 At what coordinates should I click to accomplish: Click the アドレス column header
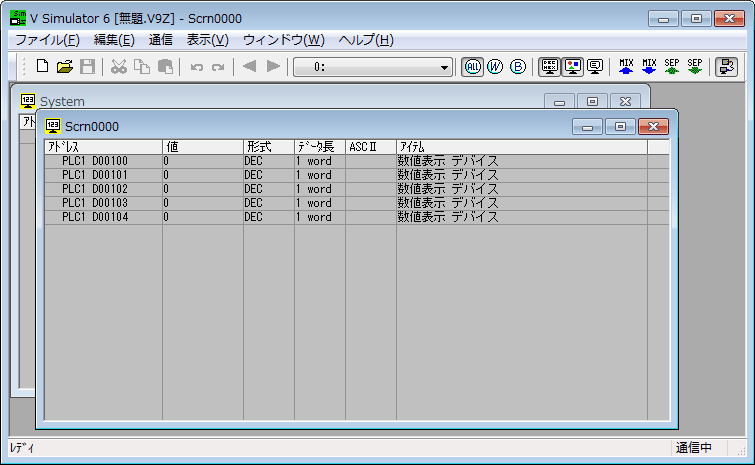coord(103,147)
